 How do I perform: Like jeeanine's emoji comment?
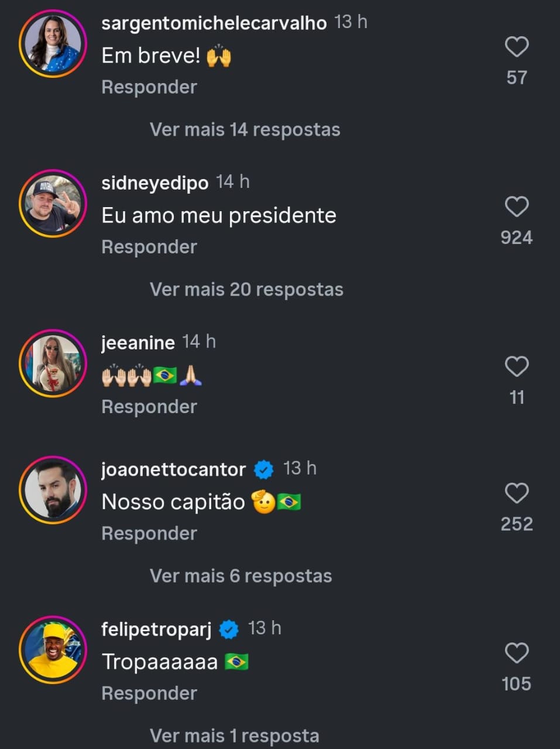[x=516, y=366]
